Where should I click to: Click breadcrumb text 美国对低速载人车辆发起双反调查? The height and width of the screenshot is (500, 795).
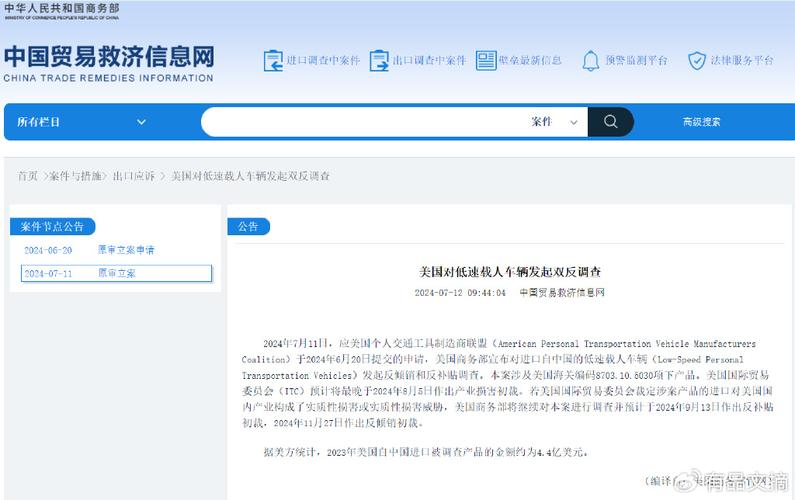250,176
